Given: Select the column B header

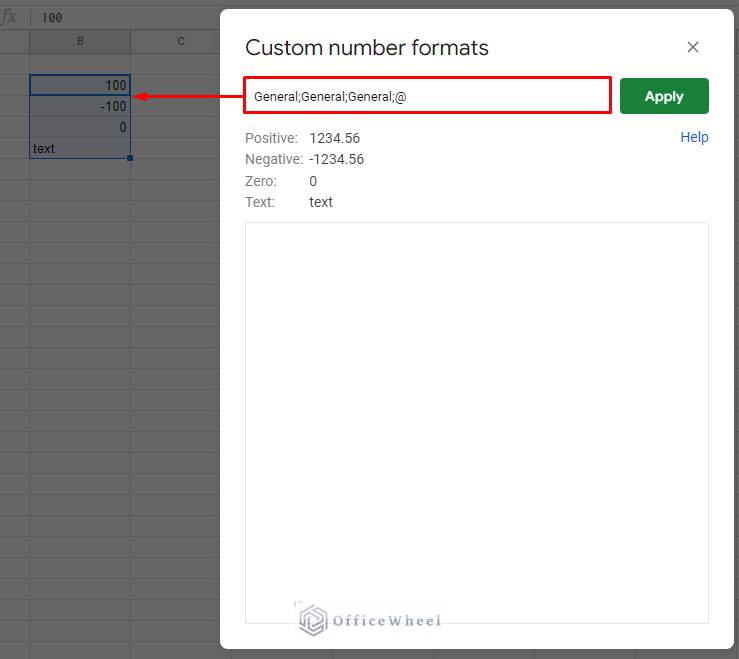Looking at the screenshot, I should (80, 41).
